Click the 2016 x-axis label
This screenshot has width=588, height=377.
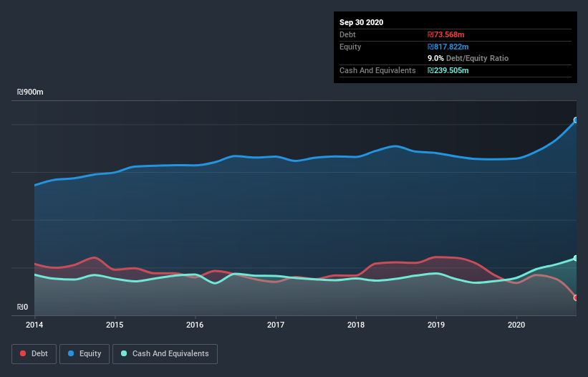coord(195,325)
